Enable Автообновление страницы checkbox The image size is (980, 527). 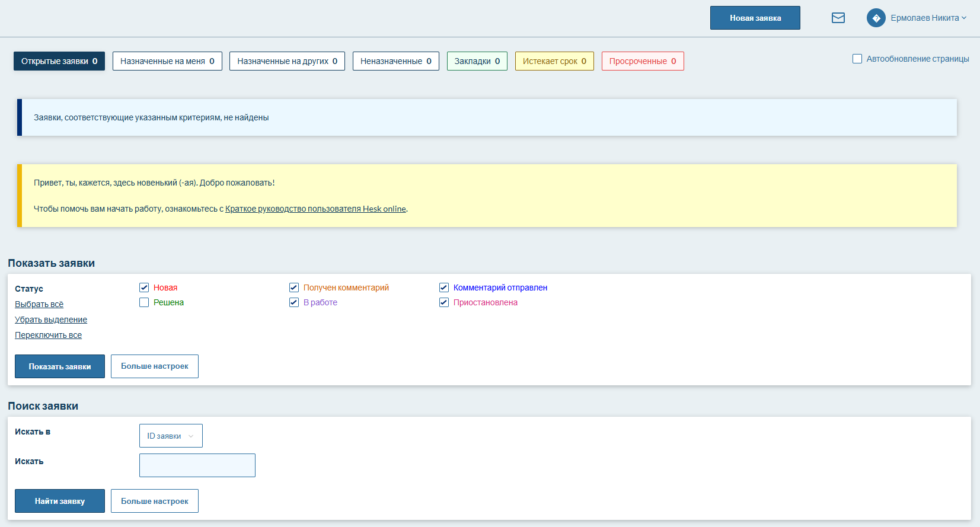(857, 59)
